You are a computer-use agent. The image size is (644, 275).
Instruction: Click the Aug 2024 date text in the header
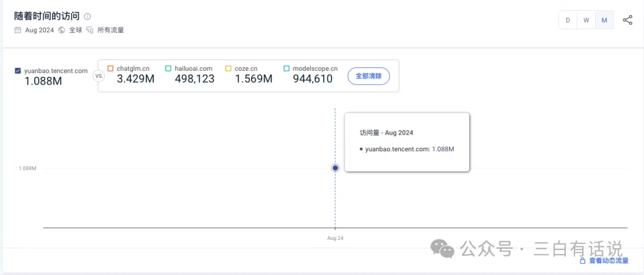click(x=39, y=30)
